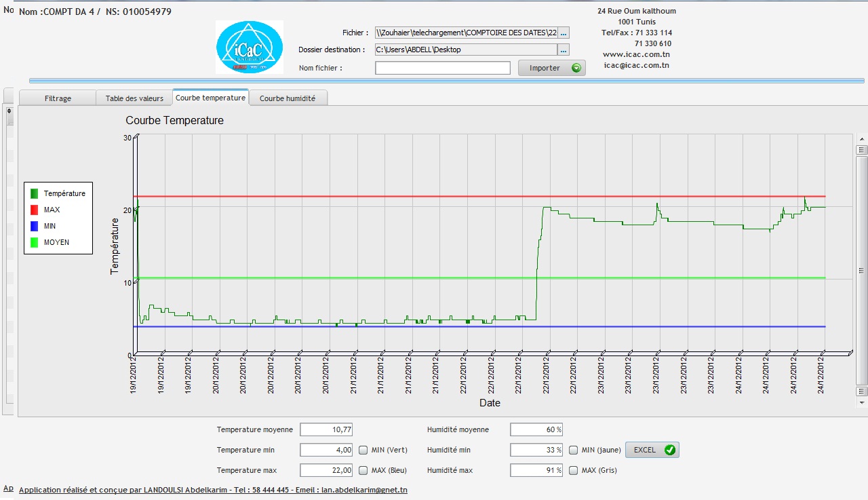Click the MOYEN legend label
This screenshot has height=500, width=868.
point(56,242)
